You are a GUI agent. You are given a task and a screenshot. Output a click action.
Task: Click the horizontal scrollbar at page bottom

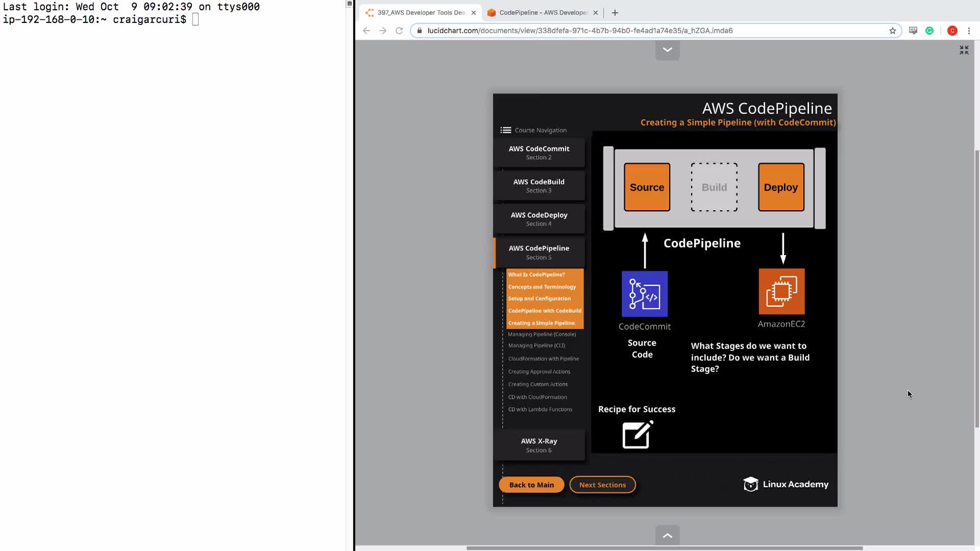(x=664, y=548)
